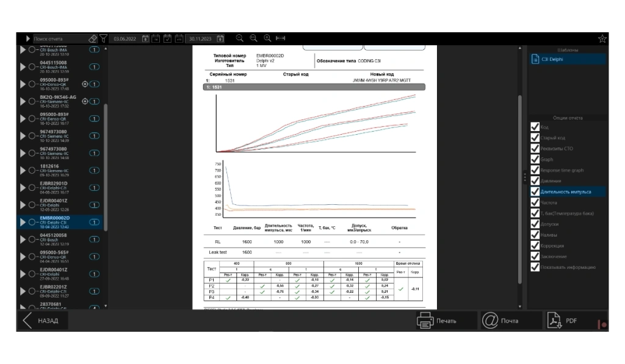Click the filter funnel icon
Screen dimensions: 625x364
pos(103,38)
